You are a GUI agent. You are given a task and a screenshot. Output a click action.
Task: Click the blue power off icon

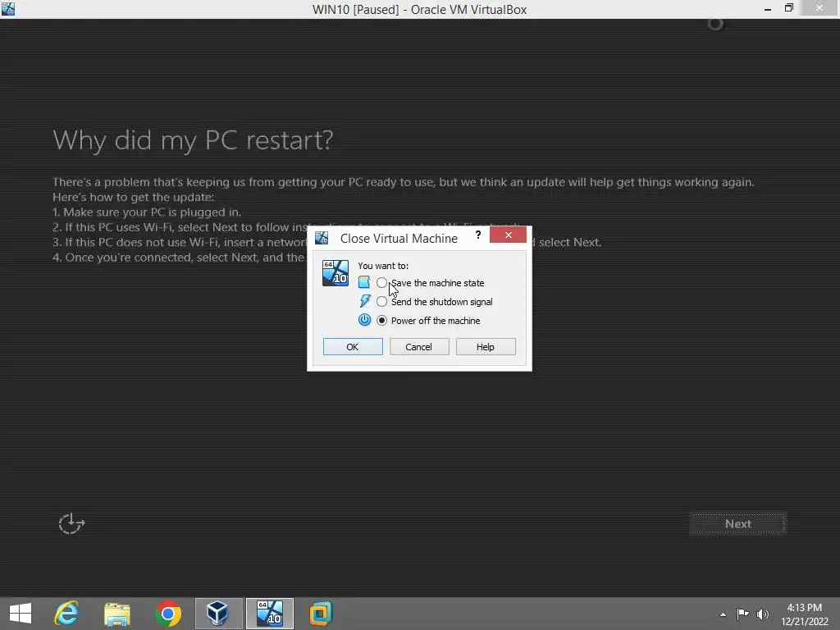[x=364, y=320]
